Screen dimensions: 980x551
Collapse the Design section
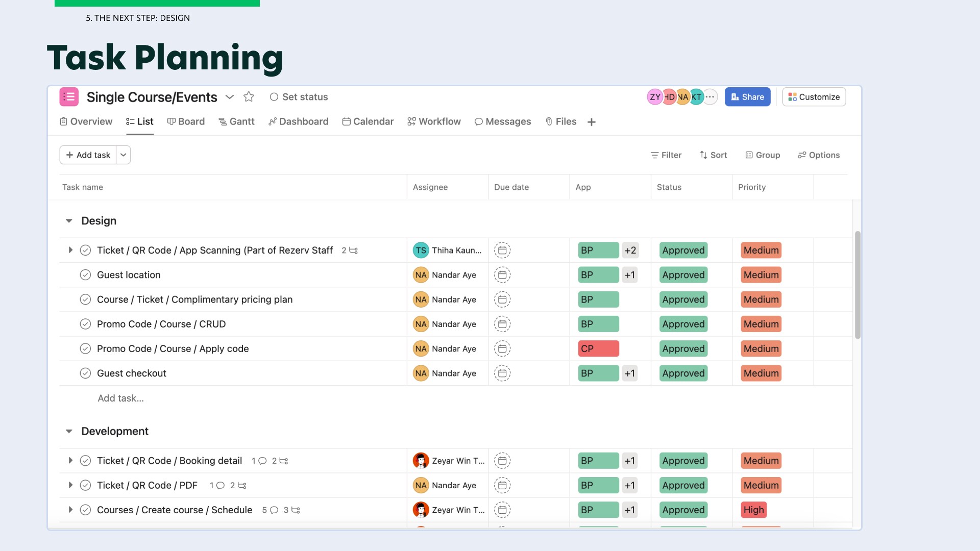(x=69, y=221)
